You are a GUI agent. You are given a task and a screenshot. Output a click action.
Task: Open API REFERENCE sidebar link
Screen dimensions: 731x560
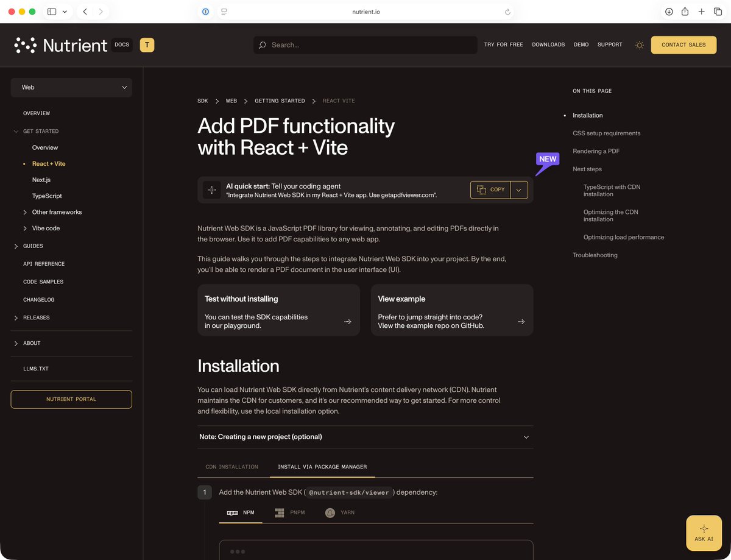(44, 264)
